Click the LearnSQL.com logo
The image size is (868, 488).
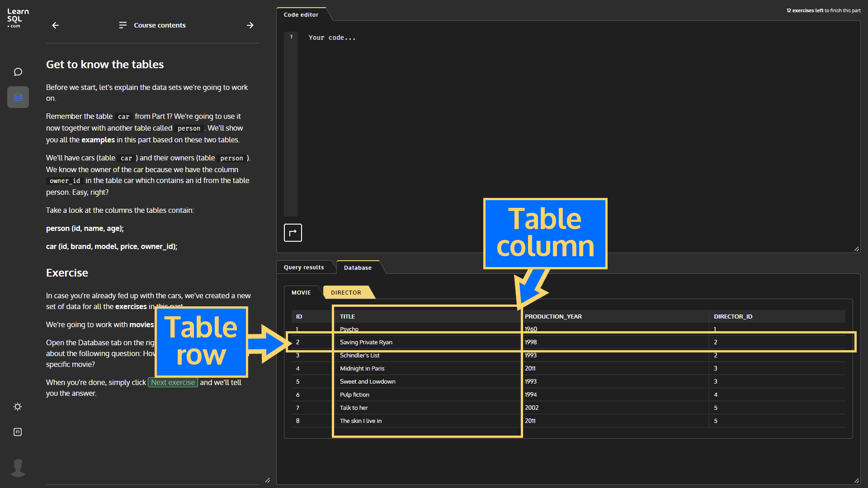point(17,18)
